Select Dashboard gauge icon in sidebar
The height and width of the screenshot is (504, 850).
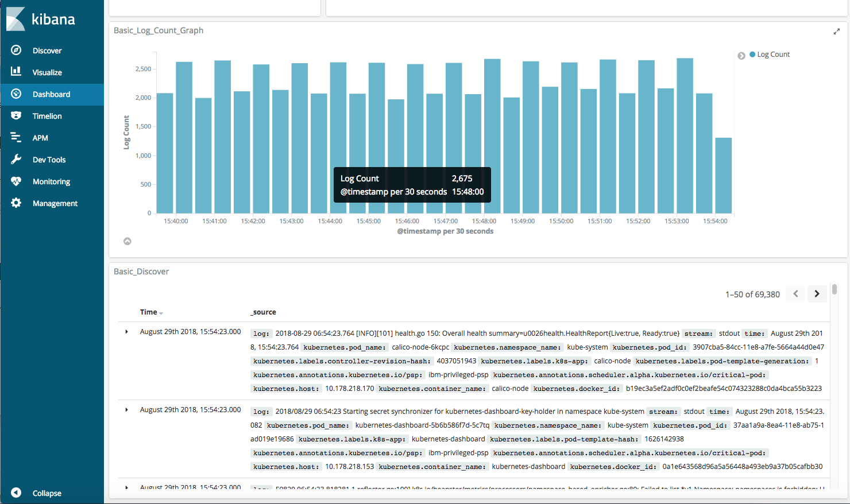point(16,94)
